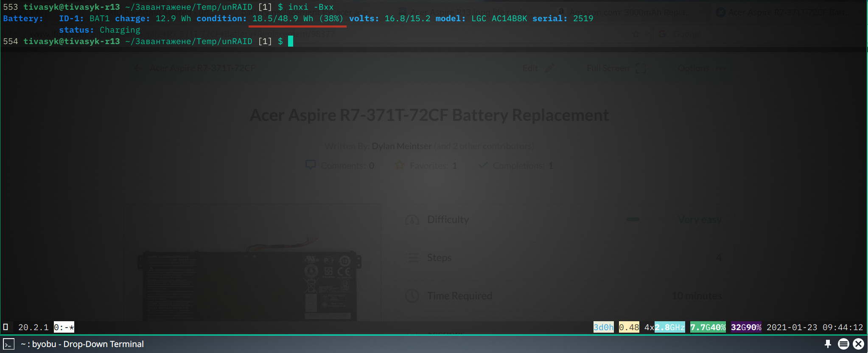Image resolution: width=868 pixels, height=353 pixels.
Task: In the browser, open author Dylan Meintser's profile
Action: [401, 146]
